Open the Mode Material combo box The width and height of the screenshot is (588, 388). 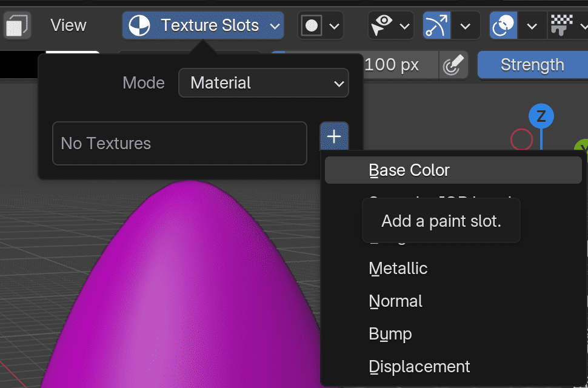pyautogui.click(x=264, y=83)
